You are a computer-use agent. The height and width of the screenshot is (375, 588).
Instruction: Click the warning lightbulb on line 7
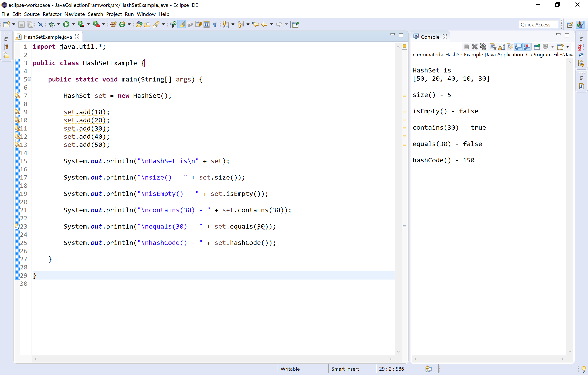pyautogui.click(x=17, y=95)
